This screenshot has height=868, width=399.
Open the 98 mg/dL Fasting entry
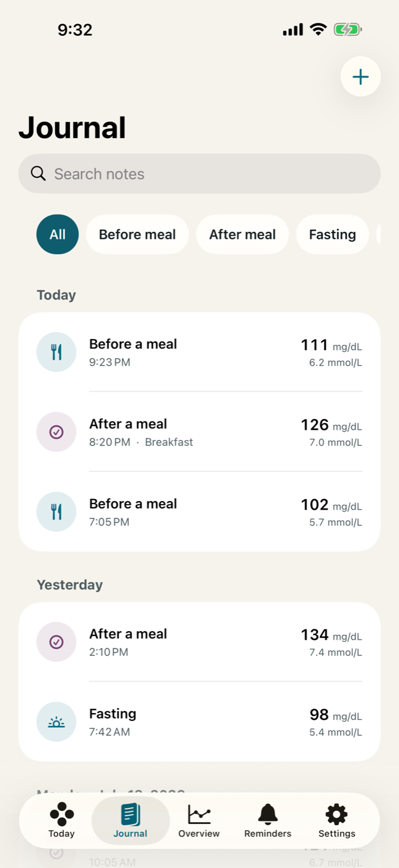coord(199,722)
